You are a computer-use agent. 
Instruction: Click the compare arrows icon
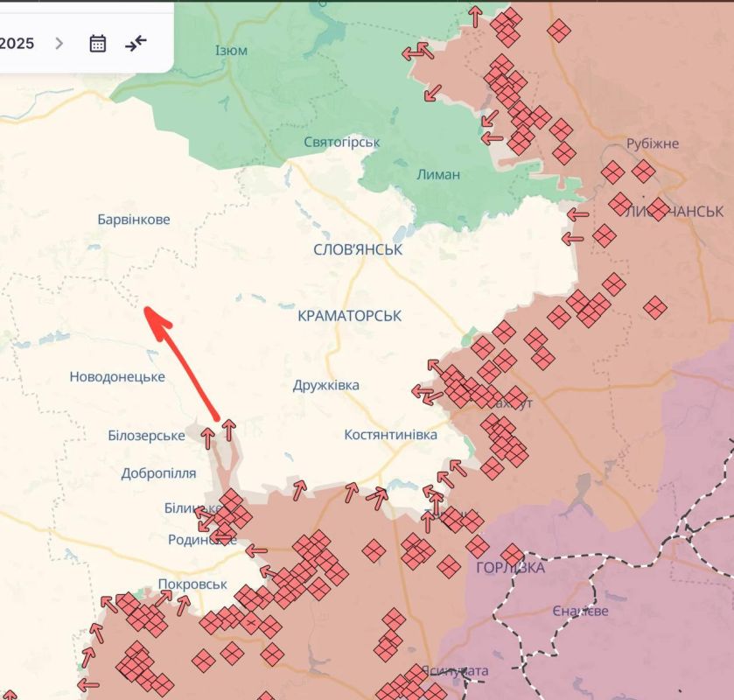coord(136,43)
